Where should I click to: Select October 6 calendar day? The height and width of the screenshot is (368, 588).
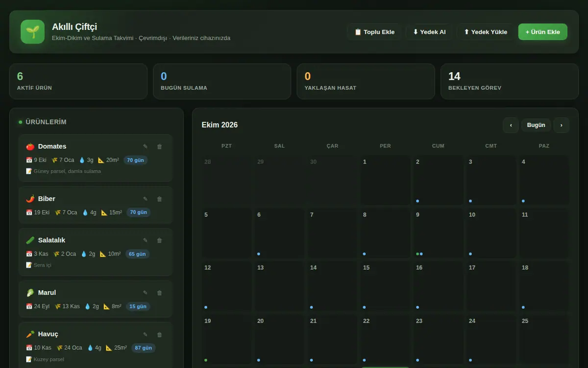280,233
